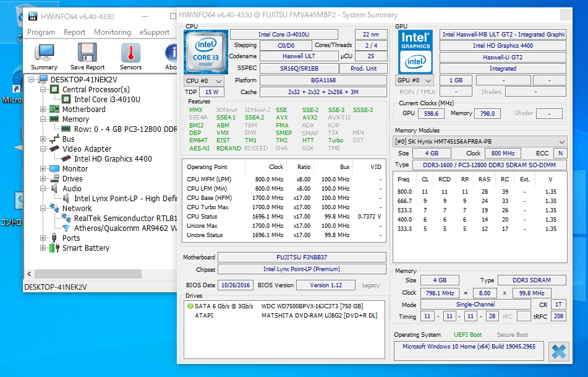This screenshot has width=588, height=377.
Task: Click the Bus tree icon
Action: pos(54,139)
